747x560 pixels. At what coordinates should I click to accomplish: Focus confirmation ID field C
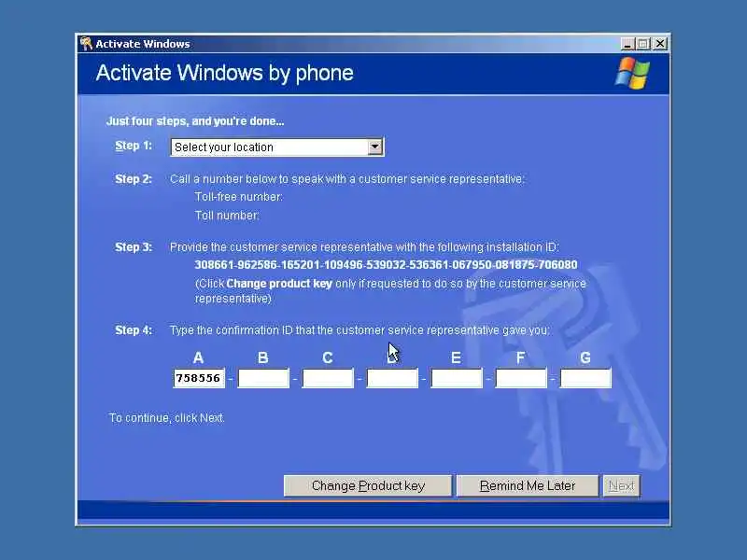point(328,378)
